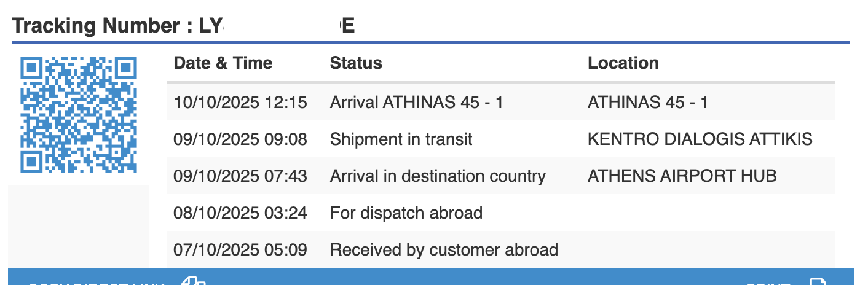Select the 10/10/2025 12:15 date cell

240,102
